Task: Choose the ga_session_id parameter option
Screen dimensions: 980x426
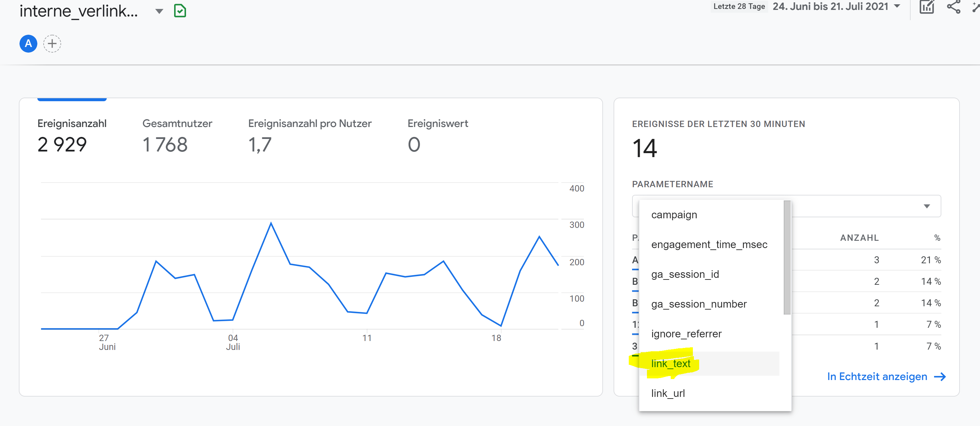Action: coord(685,274)
